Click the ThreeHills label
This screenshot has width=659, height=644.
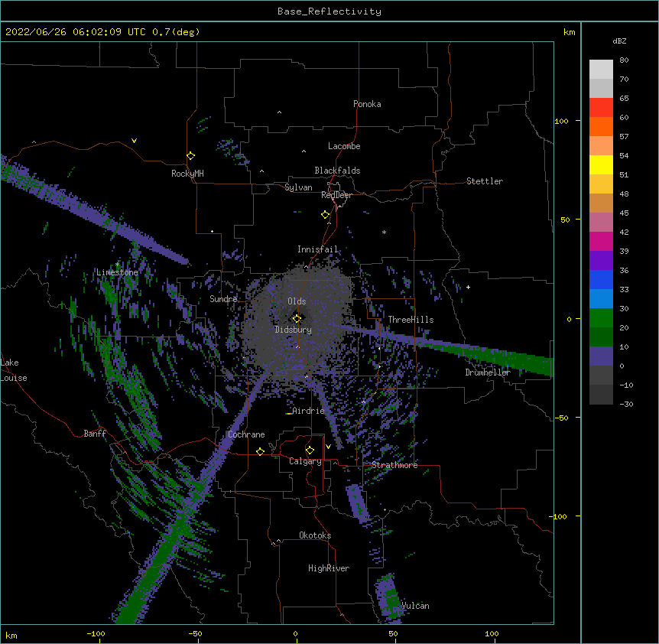[x=411, y=320]
